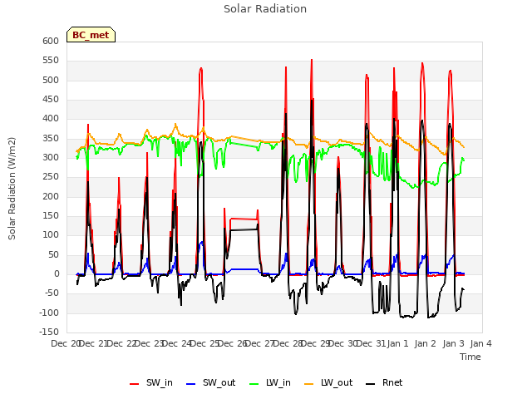Toggle the LW_out legend entry
The image size is (532, 399).
point(328,382)
